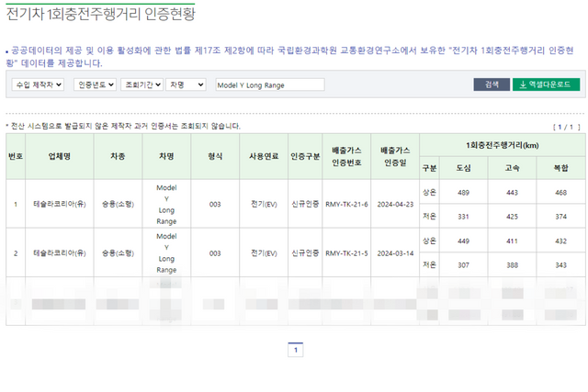This screenshot has height=392, width=588.
Task: Open the 인증년도 dropdown
Action: [95, 84]
